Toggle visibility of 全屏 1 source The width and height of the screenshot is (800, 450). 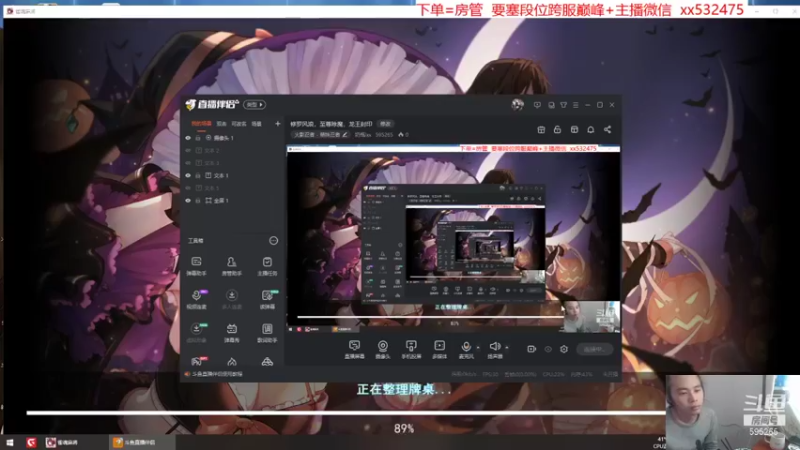(188, 201)
